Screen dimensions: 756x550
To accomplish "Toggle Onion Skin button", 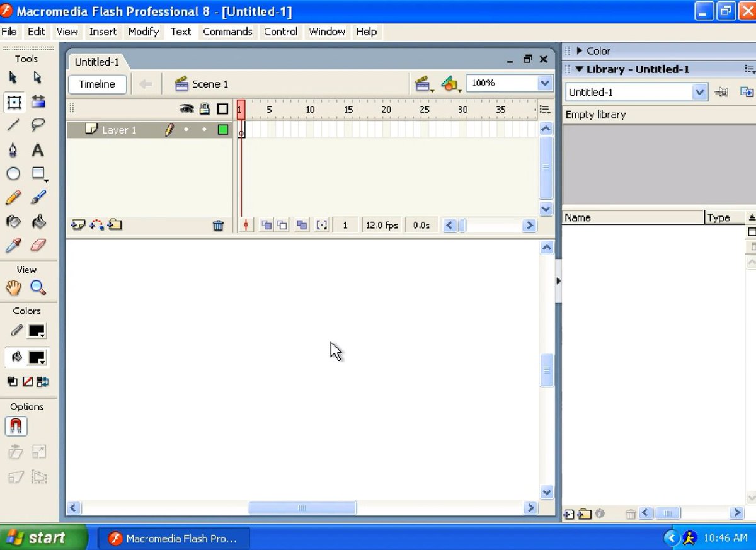I will pos(267,225).
